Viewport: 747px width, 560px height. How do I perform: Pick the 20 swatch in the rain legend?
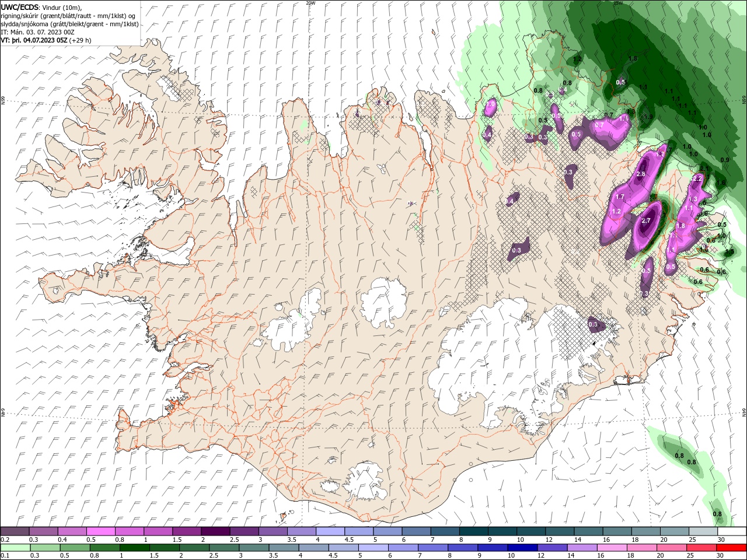tap(671, 548)
